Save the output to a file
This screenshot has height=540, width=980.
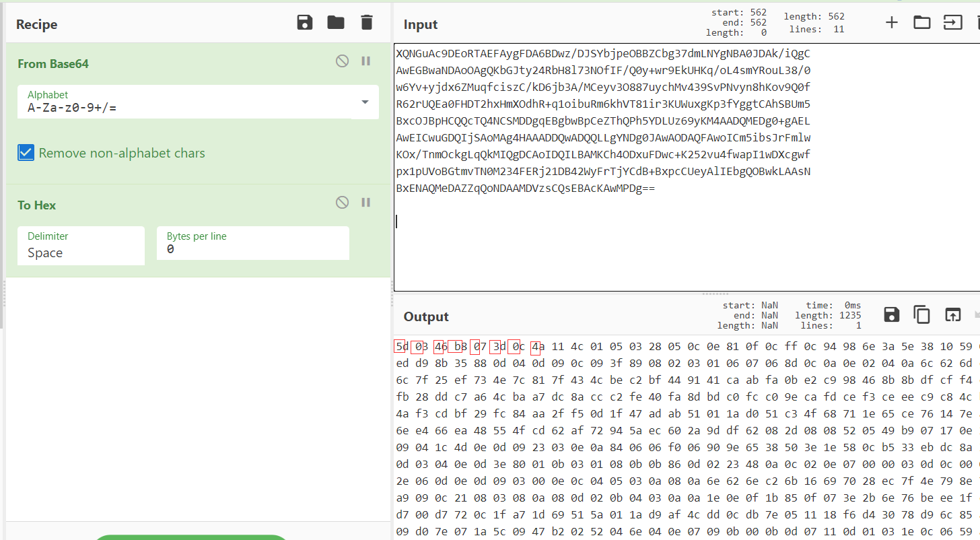coord(891,314)
